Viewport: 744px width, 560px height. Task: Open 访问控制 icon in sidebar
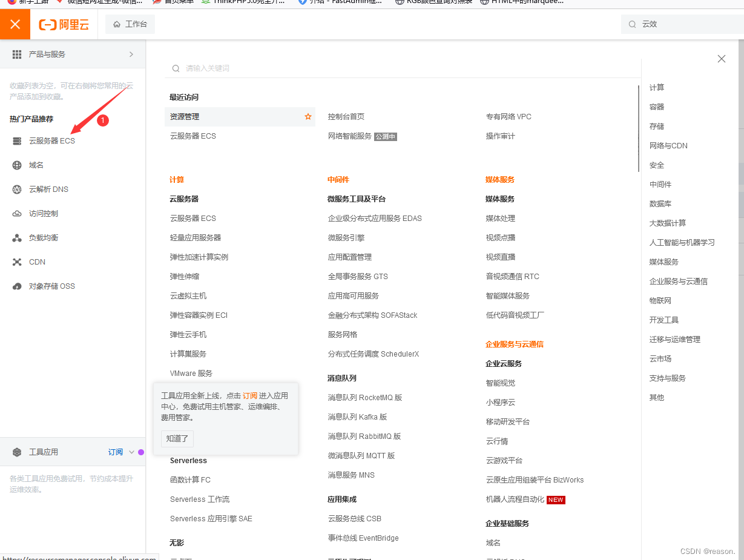tap(17, 214)
